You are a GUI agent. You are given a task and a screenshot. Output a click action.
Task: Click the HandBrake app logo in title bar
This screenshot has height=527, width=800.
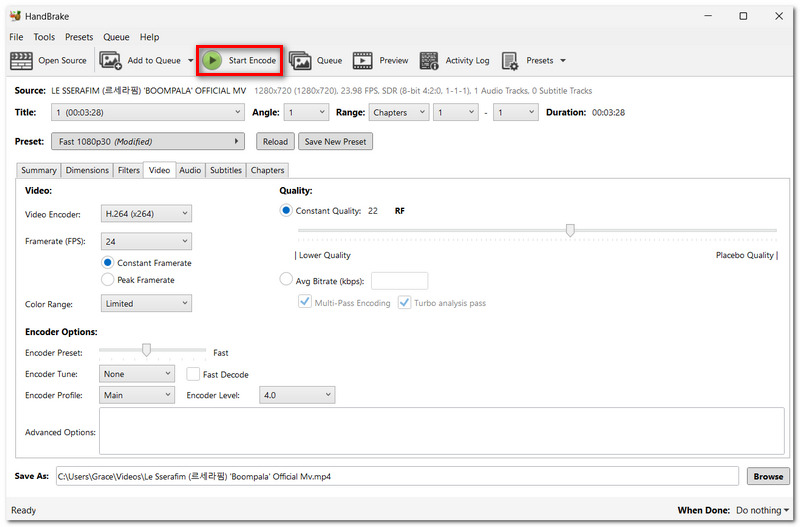15,16
